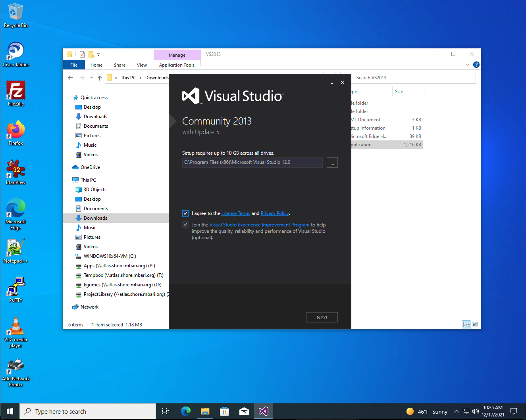Open the Privacy Policy link
This screenshot has height=420, width=526.
275,213
